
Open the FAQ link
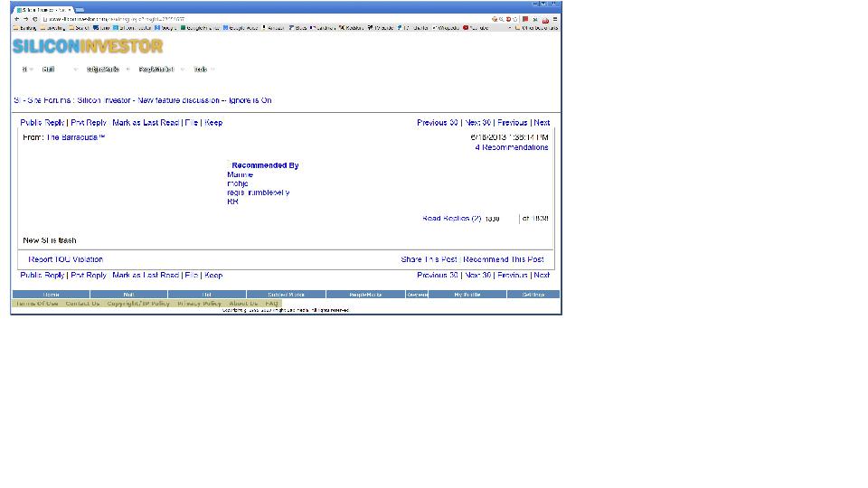tap(272, 304)
